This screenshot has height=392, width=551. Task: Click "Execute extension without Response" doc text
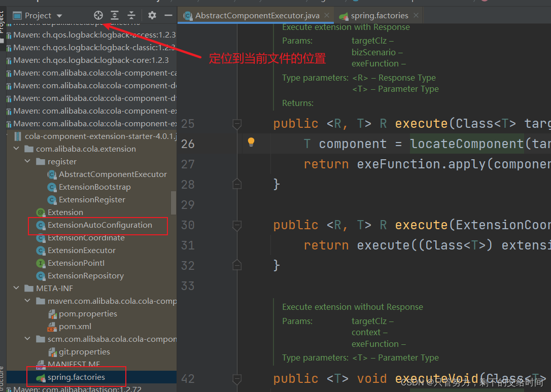(x=353, y=307)
